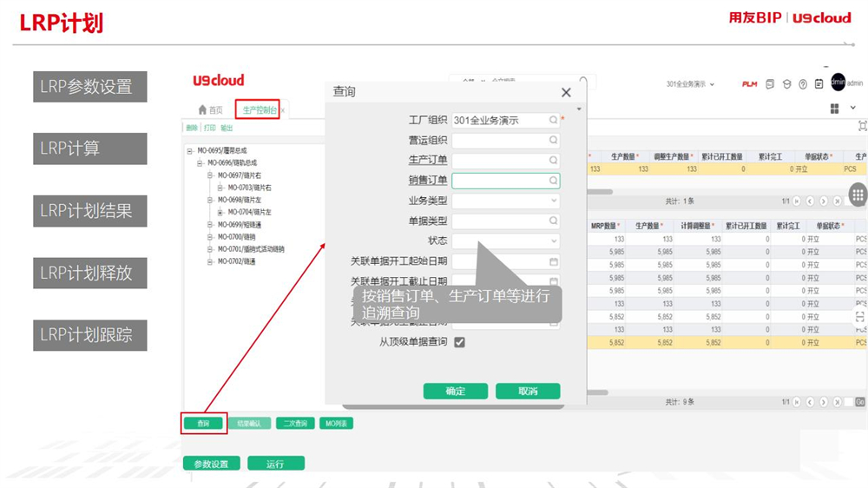868x488 pixels.
Task: Open the 301全业务演示 organization dropdown
Action: coord(690,84)
